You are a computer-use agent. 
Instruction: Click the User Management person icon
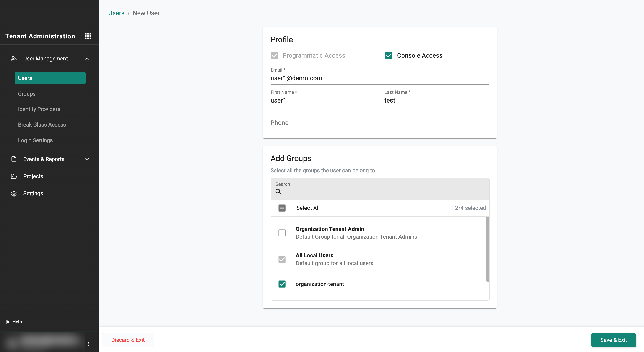(x=14, y=59)
